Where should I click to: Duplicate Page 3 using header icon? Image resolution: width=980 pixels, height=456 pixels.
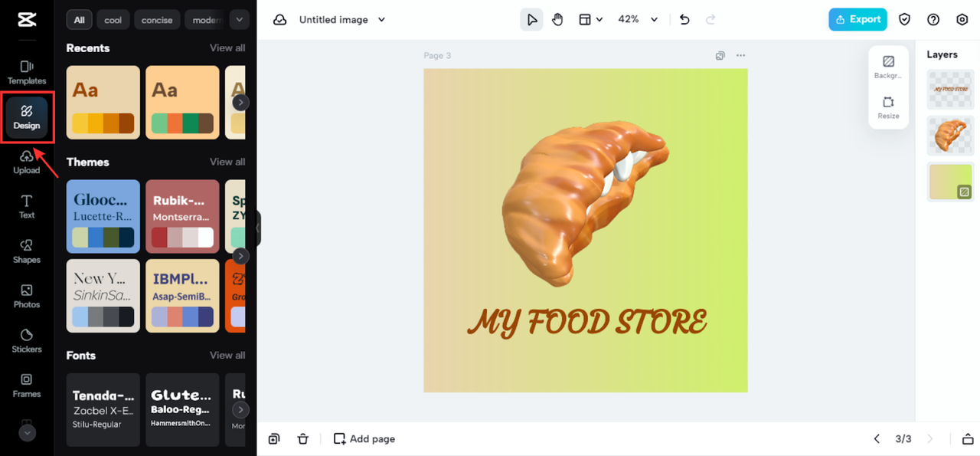[x=720, y=55]
